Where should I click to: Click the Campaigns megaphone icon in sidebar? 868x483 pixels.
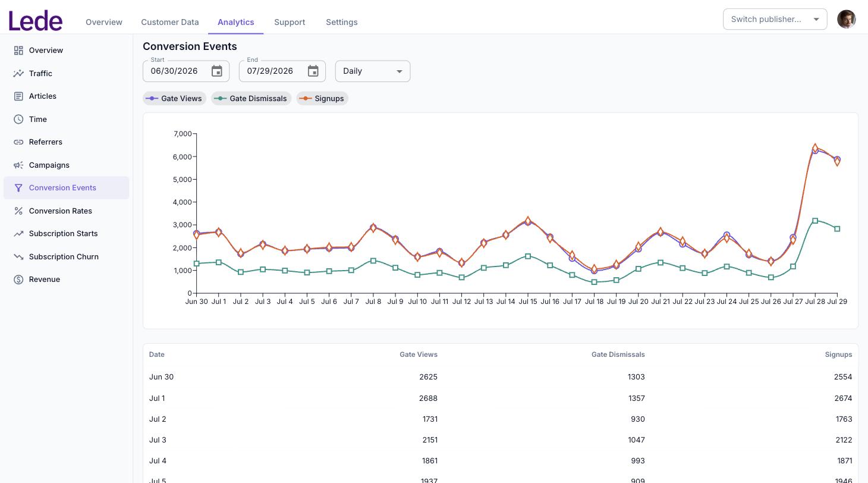click(x=18, y=165)
